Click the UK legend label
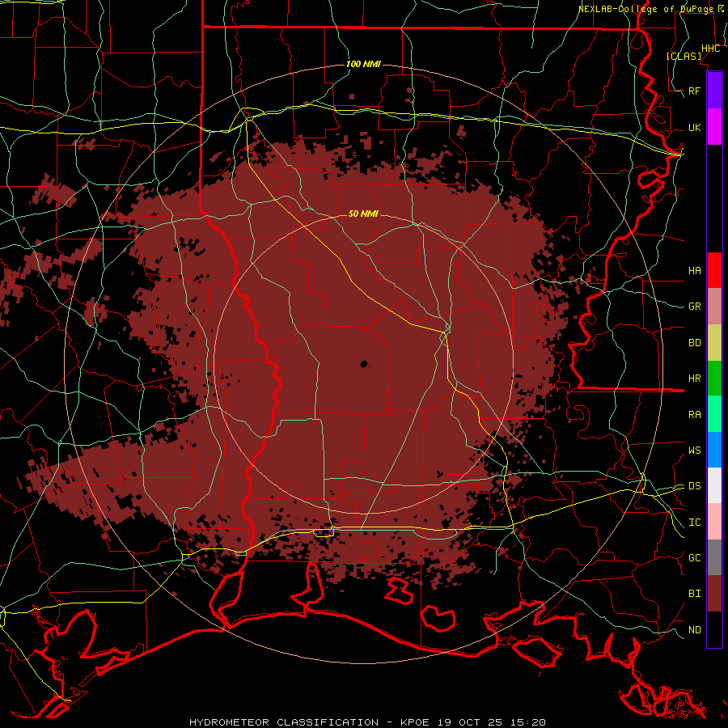This screenshot has height=728, width=728. click(x=694, y=127)
